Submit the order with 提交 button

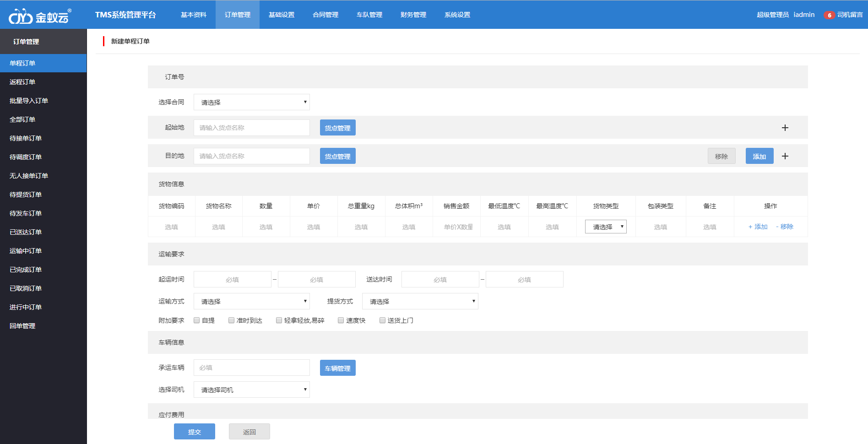[195, 432]
